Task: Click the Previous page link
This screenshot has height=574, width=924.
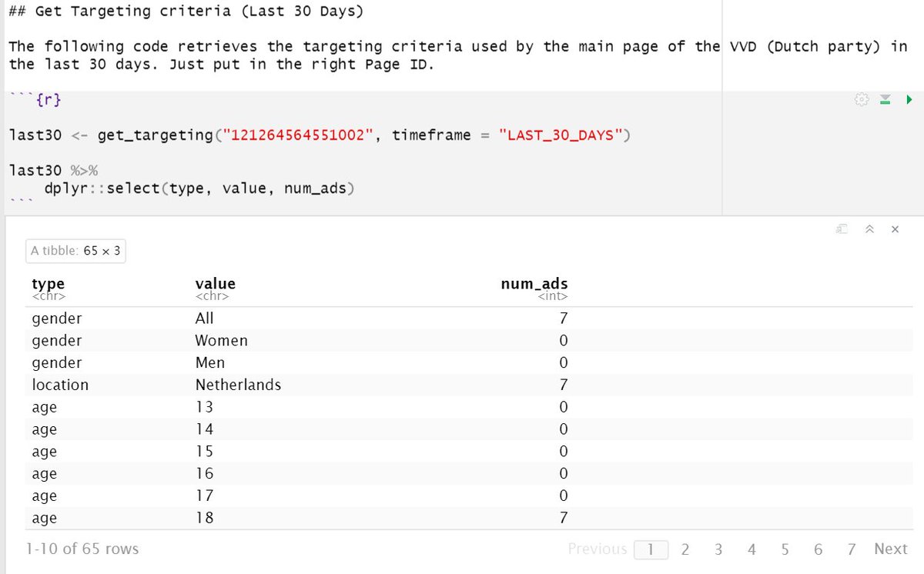Action: coord(598,549)
